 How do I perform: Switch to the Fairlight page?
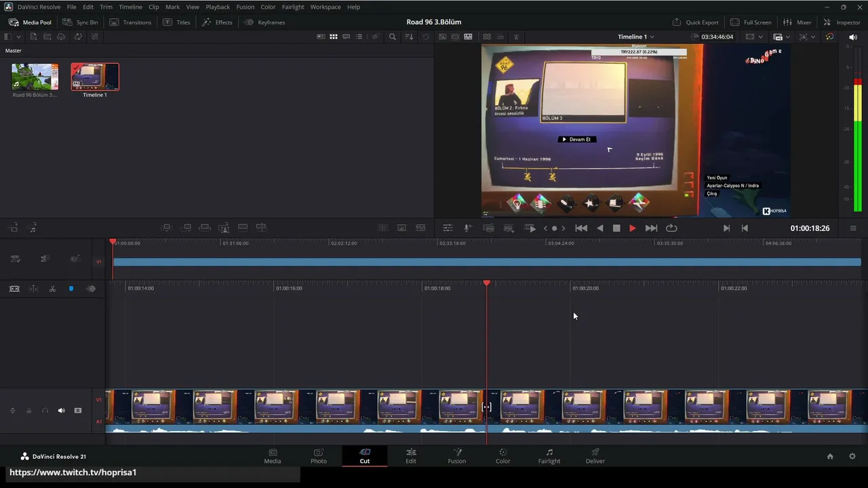click(549, 456)
